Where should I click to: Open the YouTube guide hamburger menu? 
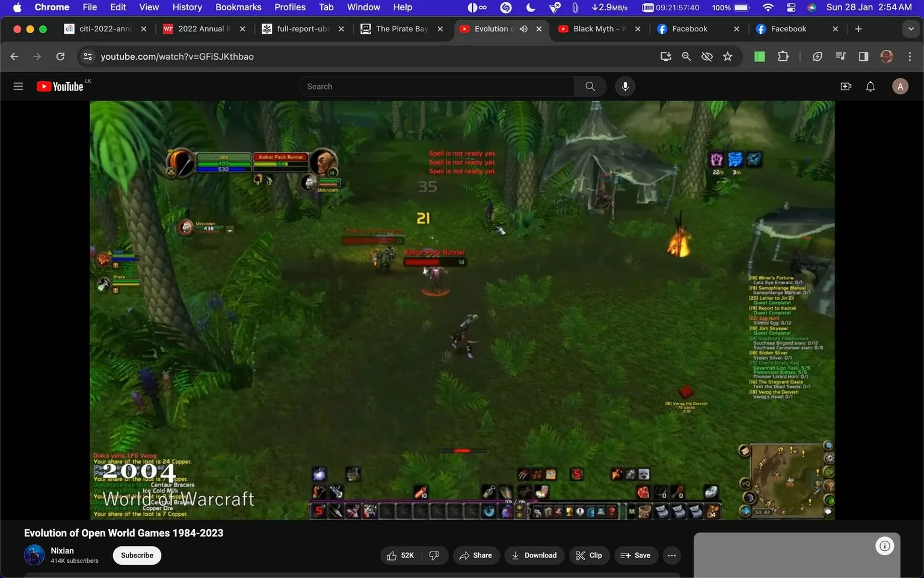click(18, 86)
